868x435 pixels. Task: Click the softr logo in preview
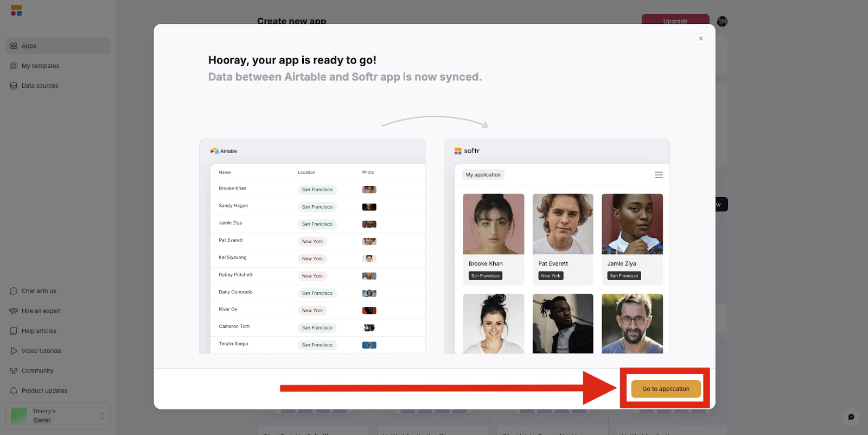click(x=467, y=151)
